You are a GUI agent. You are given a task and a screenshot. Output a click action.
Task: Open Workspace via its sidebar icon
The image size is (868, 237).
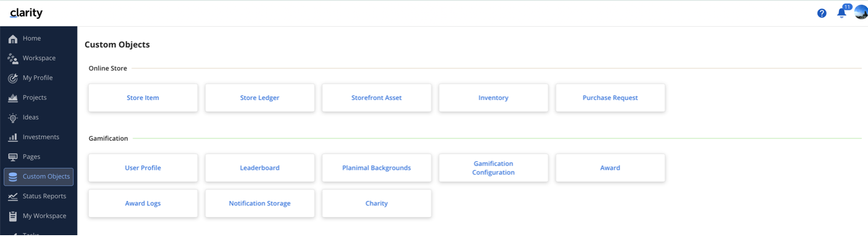pos(13,59)
